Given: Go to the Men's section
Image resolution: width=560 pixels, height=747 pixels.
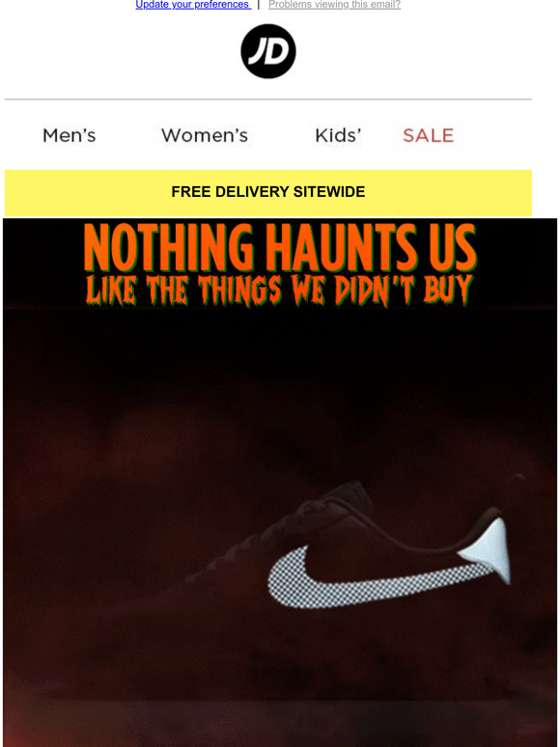Looking at the screenshot, I should pos(70,136).
